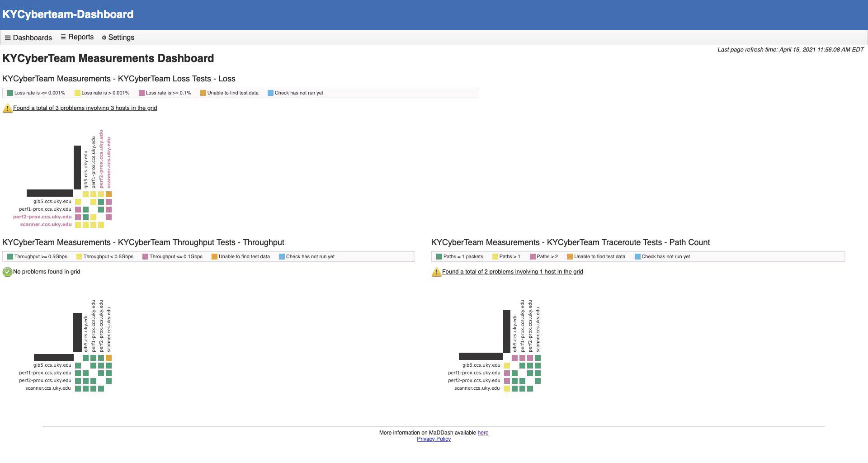
Task: Click yellow 'Loss rate is > 0.001%' legend swatch
Action: (x=77, y=93)
